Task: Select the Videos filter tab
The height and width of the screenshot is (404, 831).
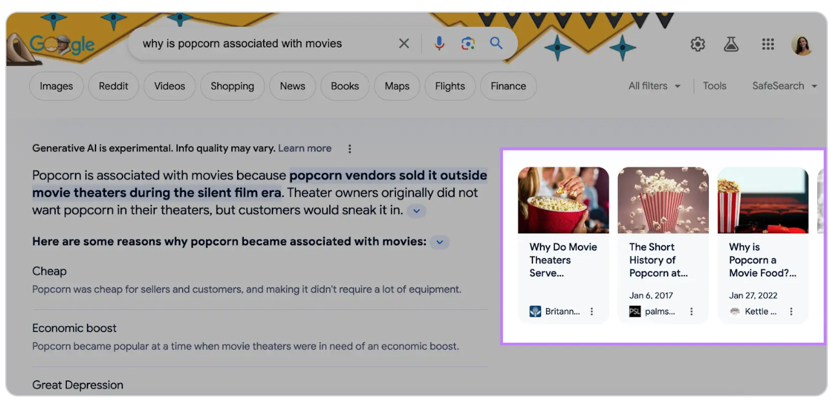Action: click(169, 86)
